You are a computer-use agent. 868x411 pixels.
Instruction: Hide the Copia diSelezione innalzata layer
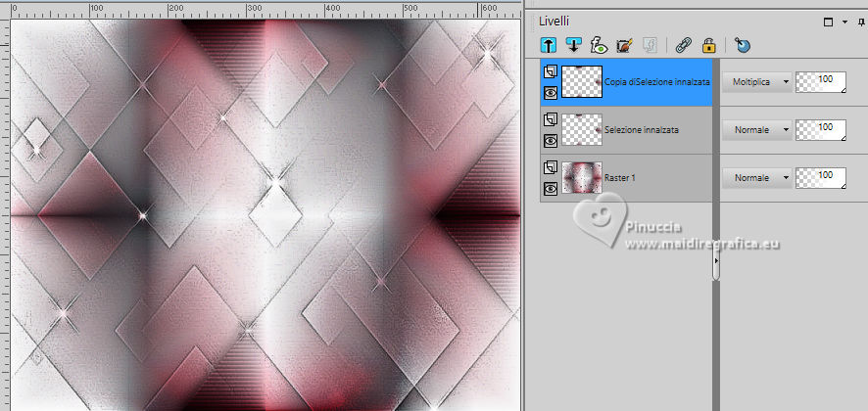[x=551, y=93]
